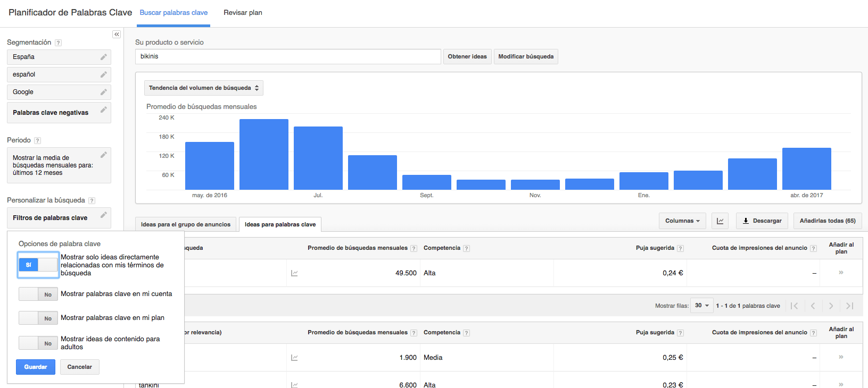Go to the next results page arrow
This screenshot has width=868, height=388.
pyautogui.click(x=831, y=306)
